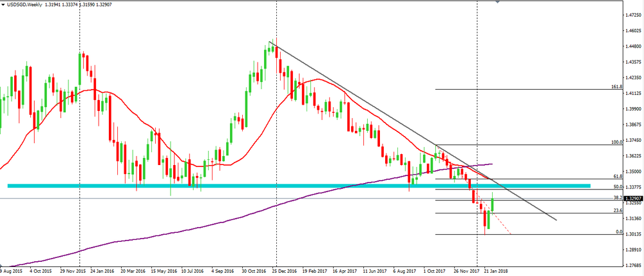Viewport: 644px width, 276px height.
Task: Click the 29 Nov 2015 date label
Action: coord(73,271)
